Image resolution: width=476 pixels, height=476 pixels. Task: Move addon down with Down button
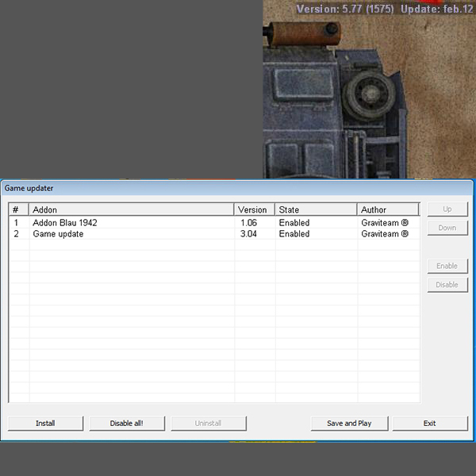(447, 228)
